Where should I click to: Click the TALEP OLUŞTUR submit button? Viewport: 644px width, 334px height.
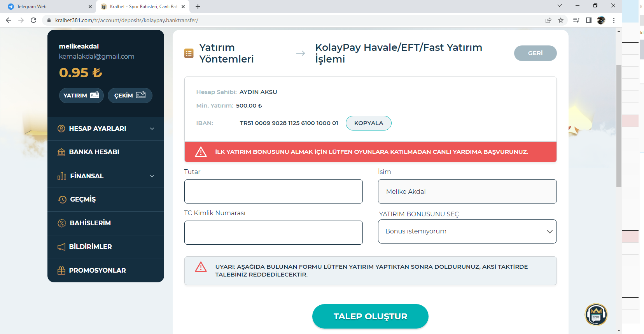click(x=370, y=317)
